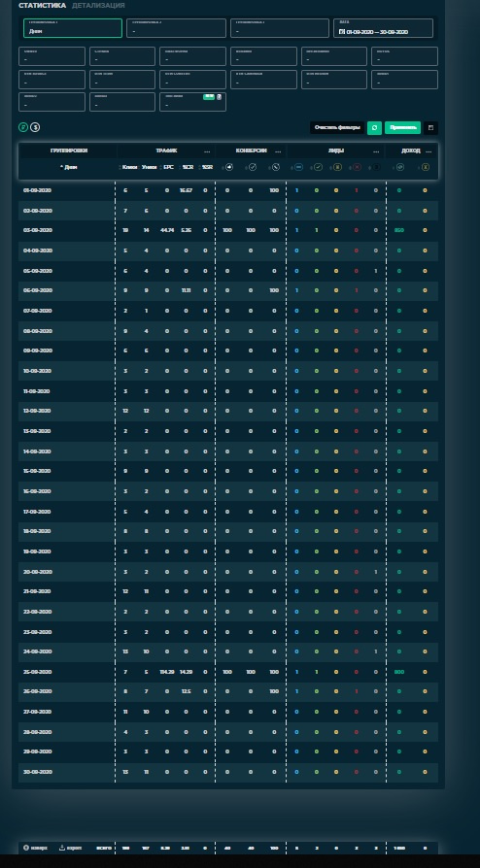Click dark square icon right of Применить
Screen dimensions: 480x868
(430, 128)
